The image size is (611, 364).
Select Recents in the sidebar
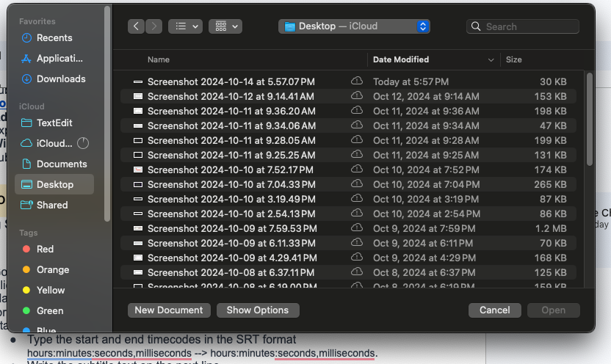(x=54, y=37)
